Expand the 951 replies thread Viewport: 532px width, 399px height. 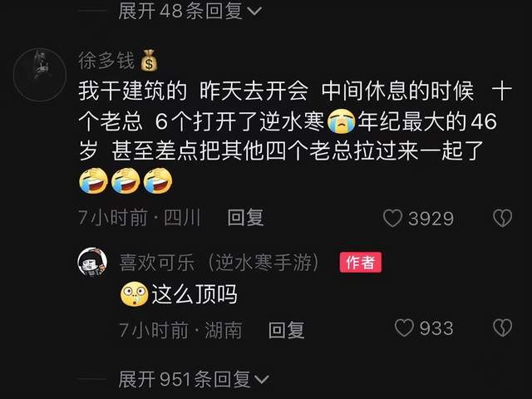coord(194,379)
